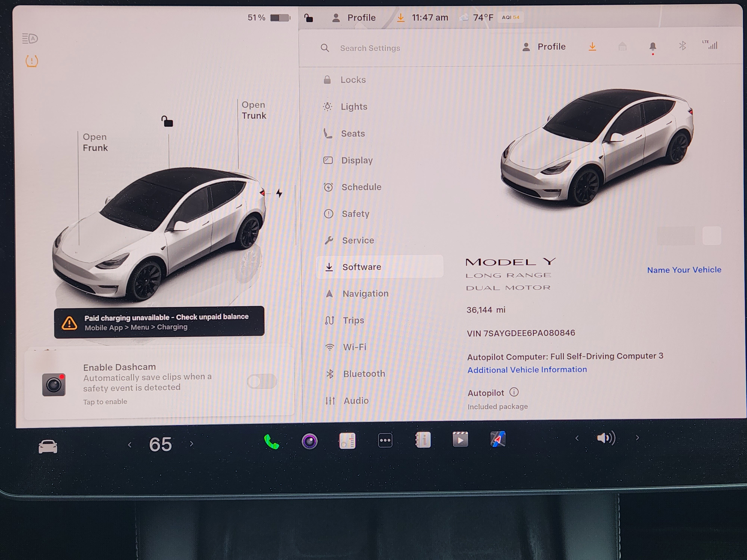Launch Tesla Theater from the taskbar
747x560 pixels.
pos(461,439)
